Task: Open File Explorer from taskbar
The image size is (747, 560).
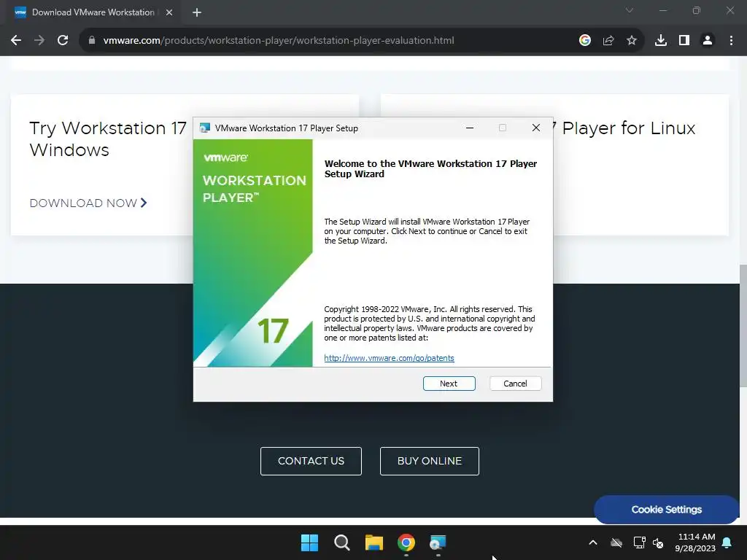Action: pos(374,542)
